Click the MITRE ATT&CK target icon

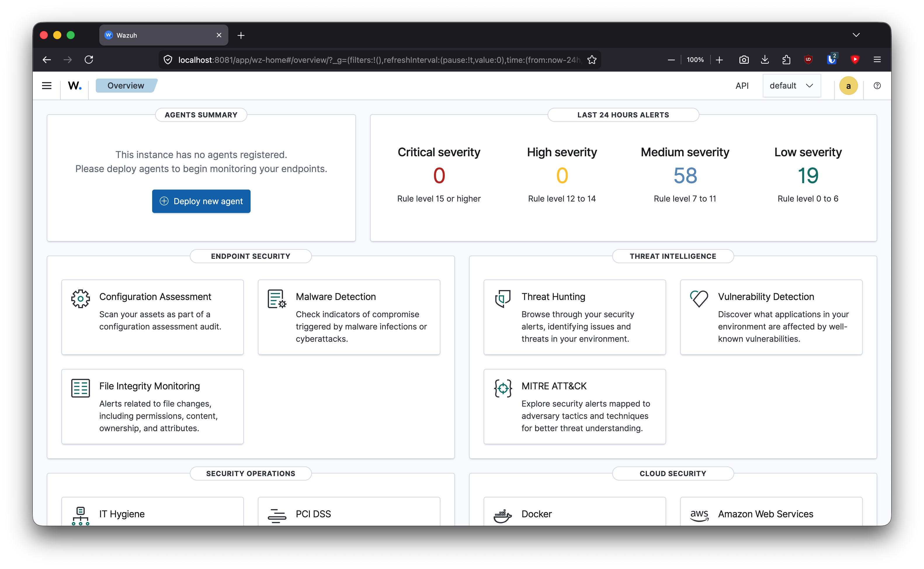click(503, 388)
